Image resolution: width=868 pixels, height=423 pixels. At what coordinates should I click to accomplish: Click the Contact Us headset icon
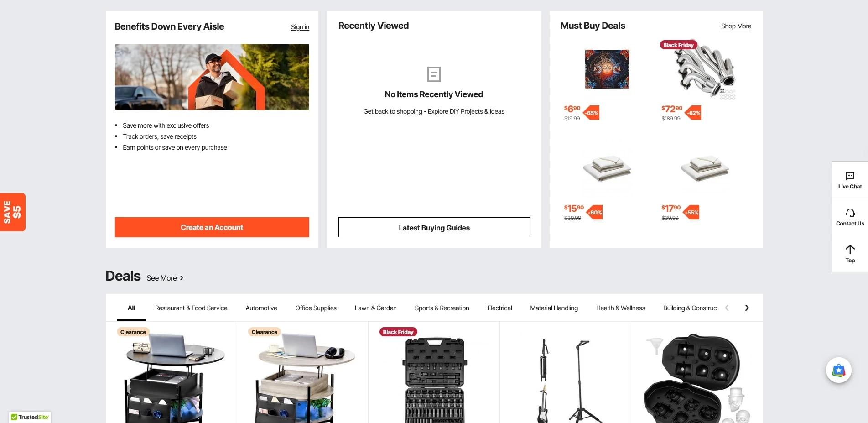850,213
